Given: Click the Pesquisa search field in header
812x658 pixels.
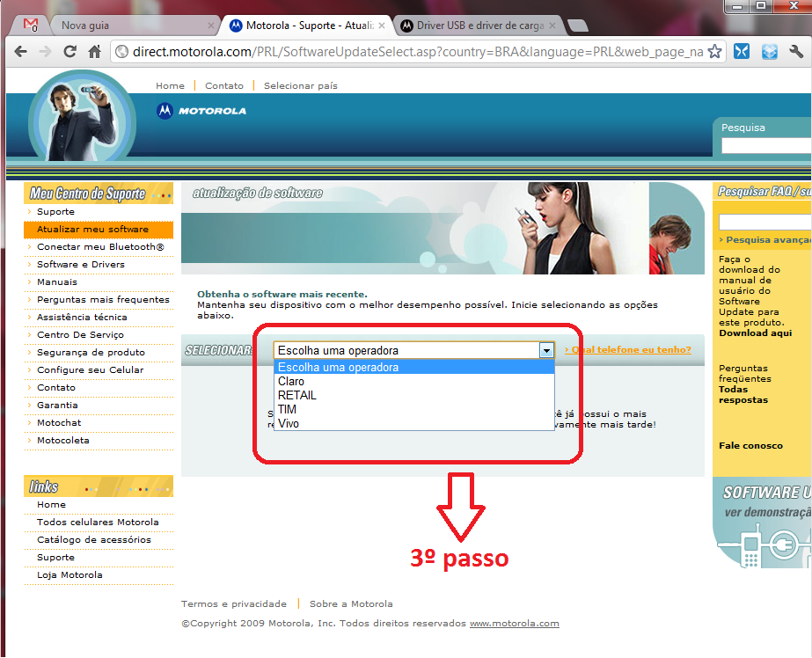Looking at the screenshot, I should tap(766, 145).
